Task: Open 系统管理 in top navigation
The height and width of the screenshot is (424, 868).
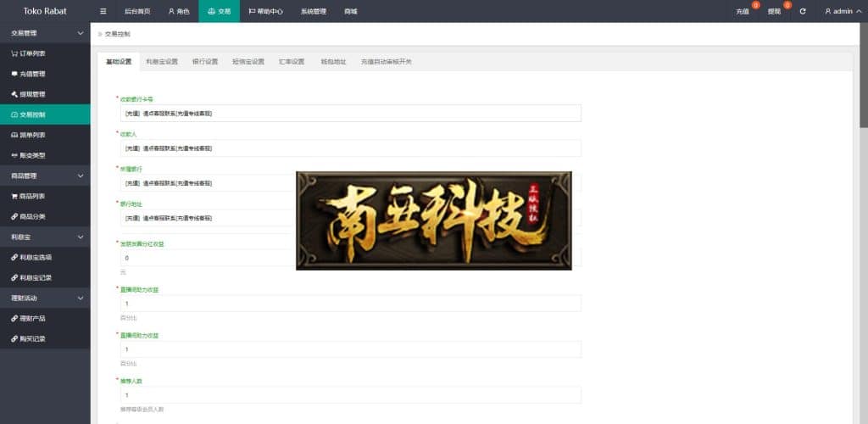Action: 314,11
